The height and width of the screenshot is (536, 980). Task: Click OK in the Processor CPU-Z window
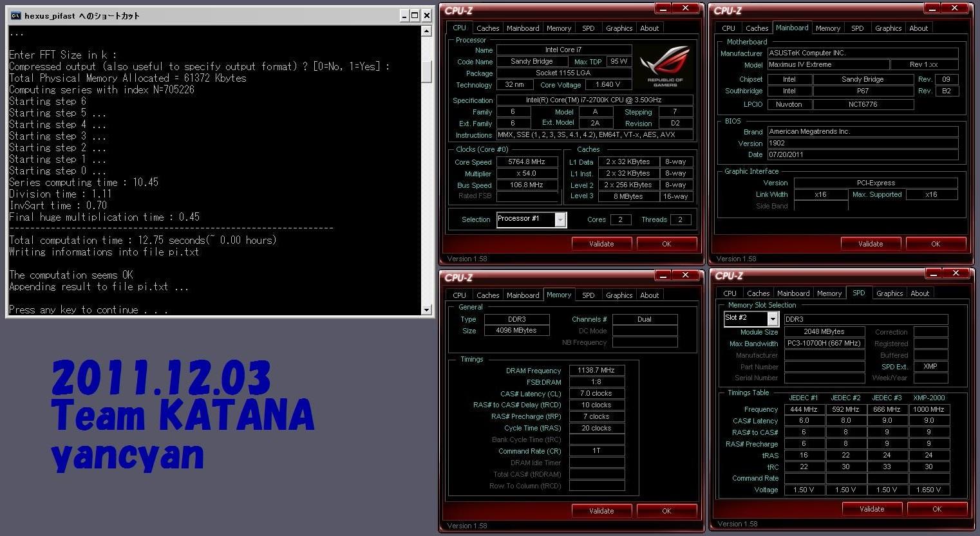tap(666, 244)
